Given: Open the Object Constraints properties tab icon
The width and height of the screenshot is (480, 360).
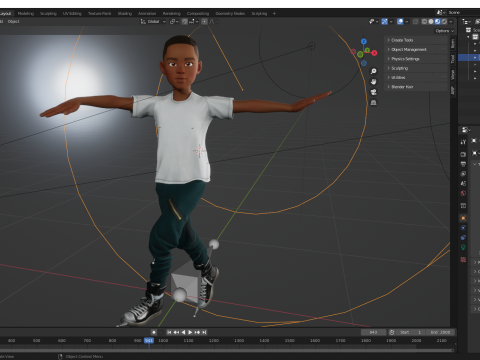Looking at the screenshot, I should click(x=463, y=237).
